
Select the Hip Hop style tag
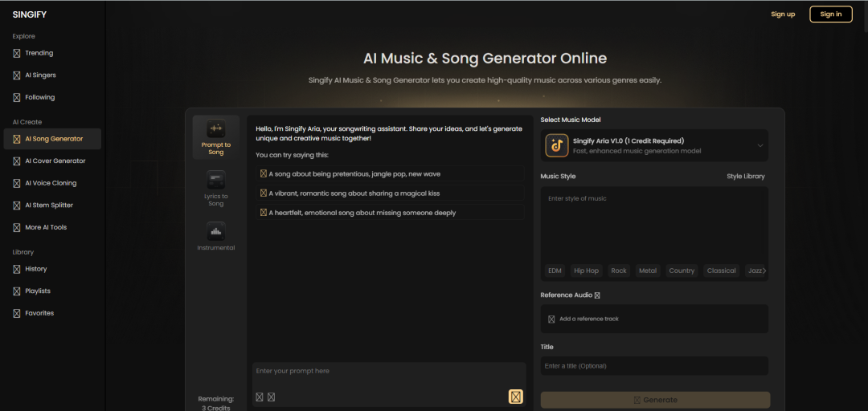click(586, 271)
